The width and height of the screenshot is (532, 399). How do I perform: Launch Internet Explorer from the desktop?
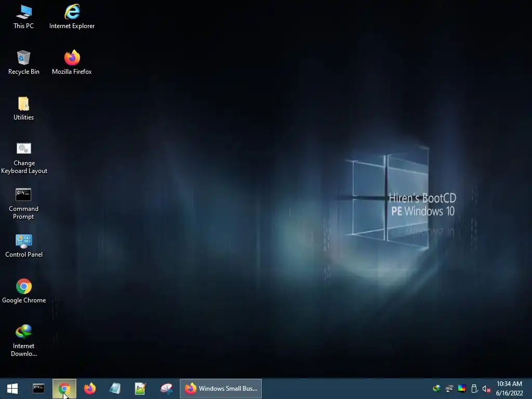click(x=72, y=17)
